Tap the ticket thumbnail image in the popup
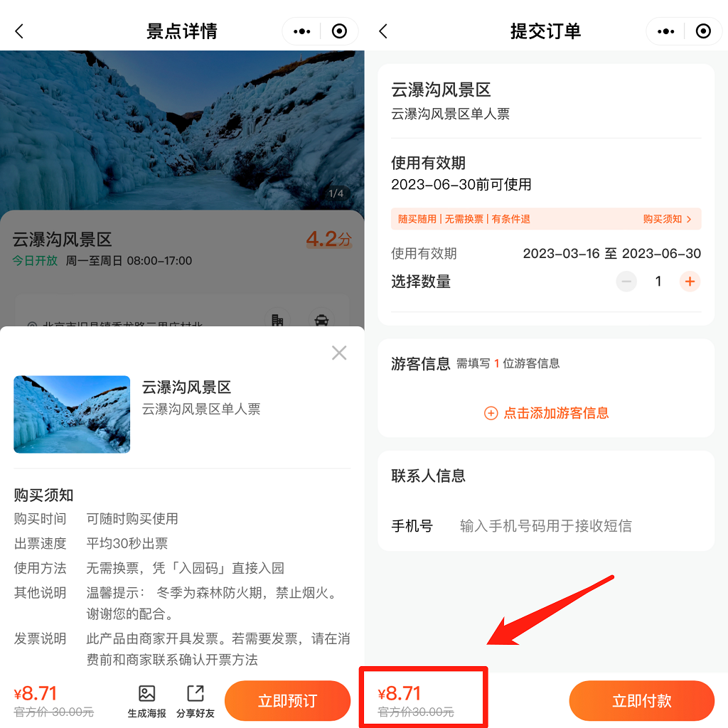The height and width of the screenshot is (728, 728). click(72, 414)
